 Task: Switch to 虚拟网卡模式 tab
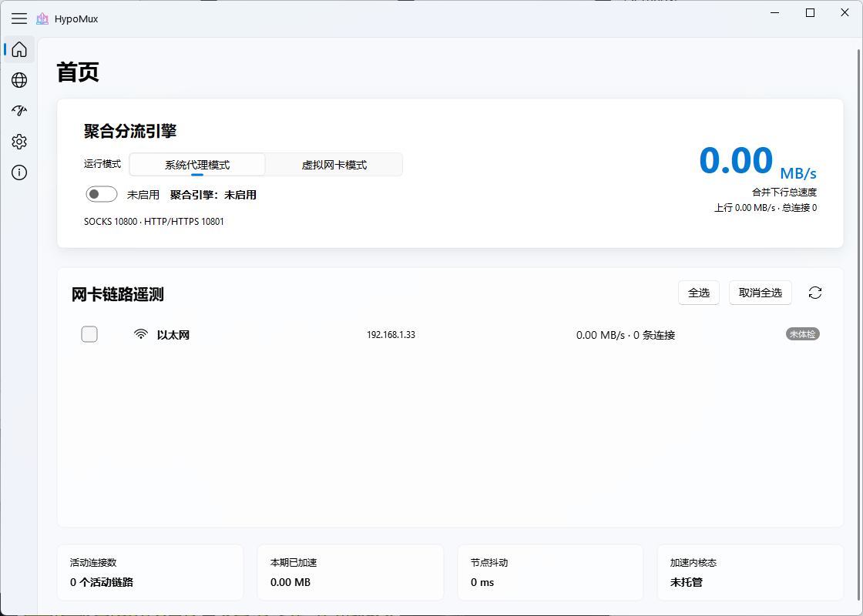pyautogui.click(x=334, y=165)
